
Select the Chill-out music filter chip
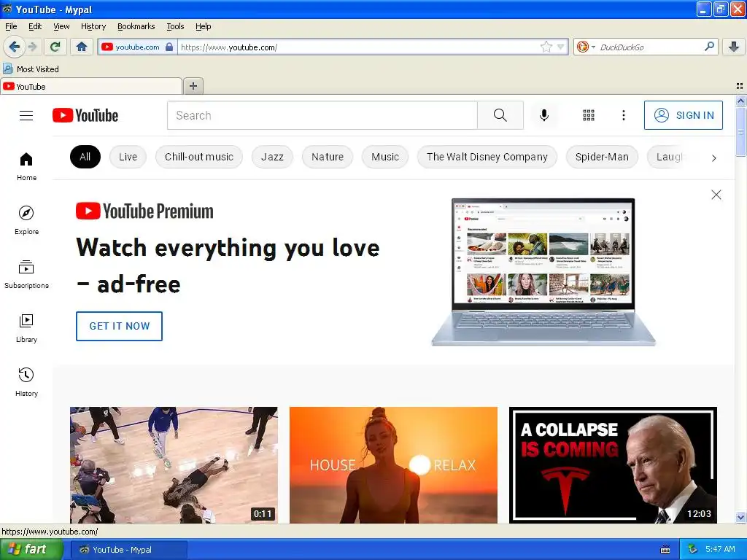(198, 157)
